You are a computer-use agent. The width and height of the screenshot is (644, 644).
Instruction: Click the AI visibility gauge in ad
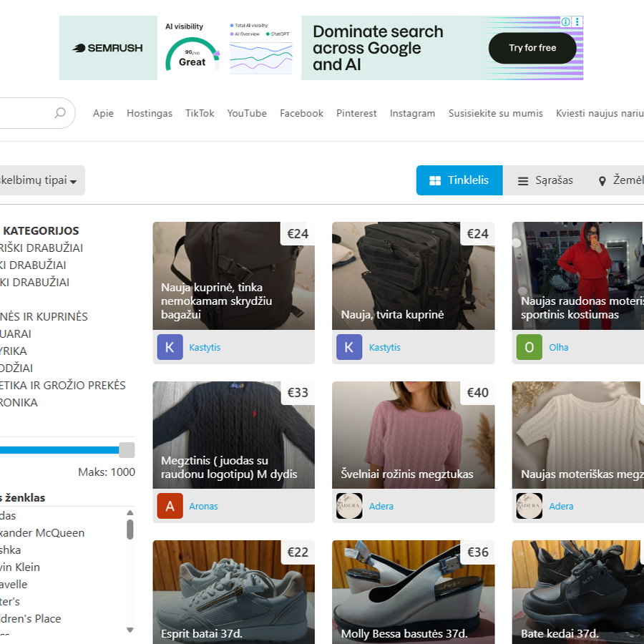pos(192,54)
